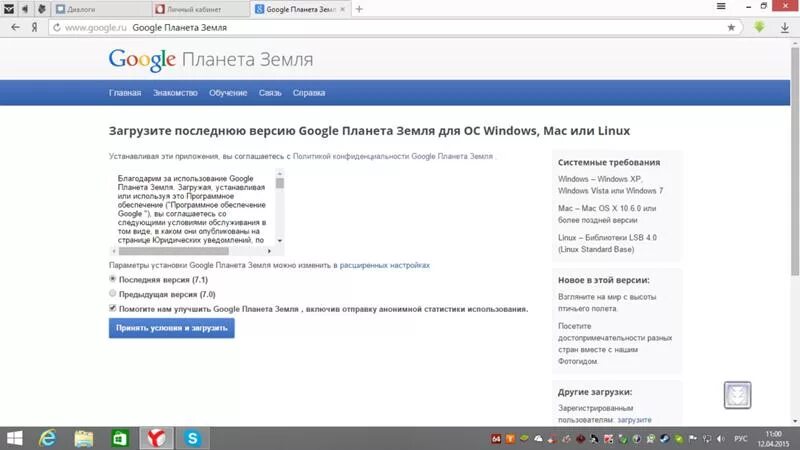Screen dimensions: 800x450
Task: Click the terms box vertical scrollbar thumb
Action: point(280,183)
